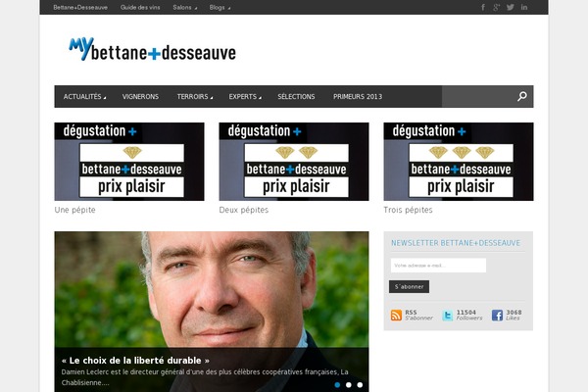The width and height of the screenshot is (588, 392).
Task: Expand the Blogs dropdown in top bar
Action: 220,7
